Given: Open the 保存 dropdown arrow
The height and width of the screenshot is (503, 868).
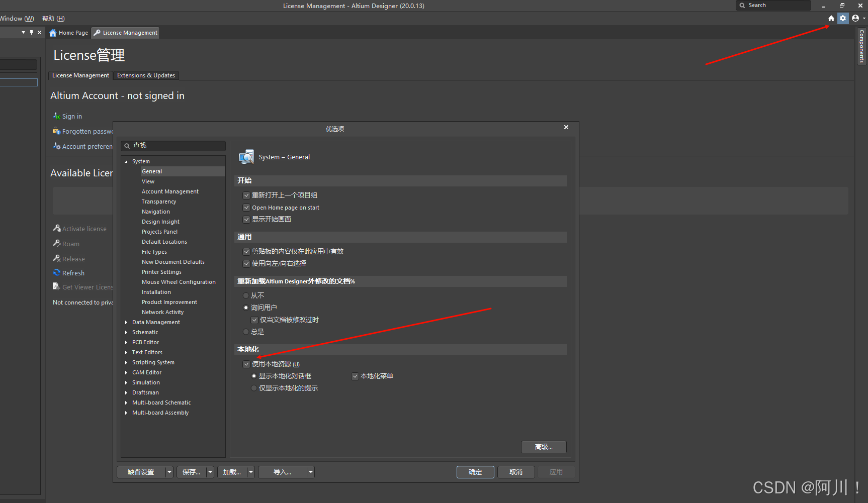Looking at the screenshot, I should [x=210, y=472].
